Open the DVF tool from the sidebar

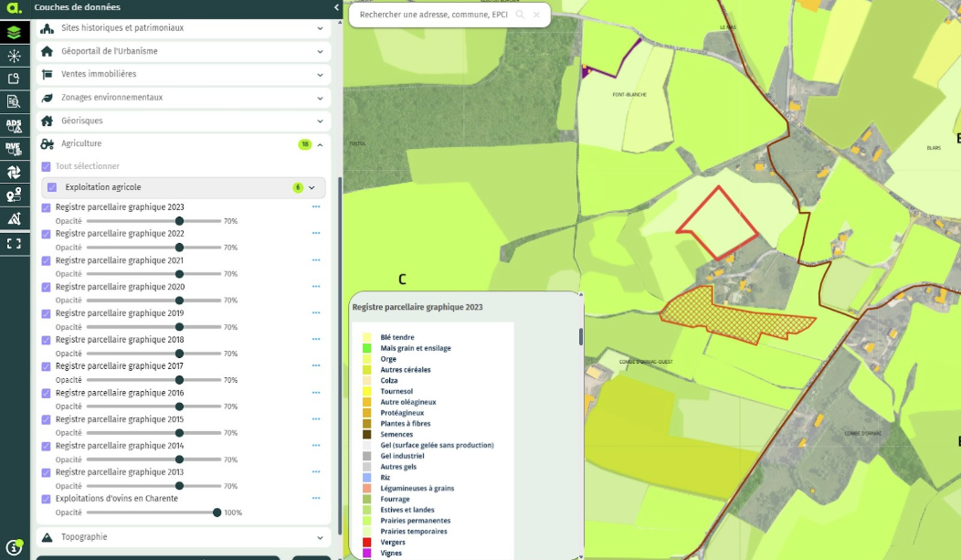tap(14, 148)
